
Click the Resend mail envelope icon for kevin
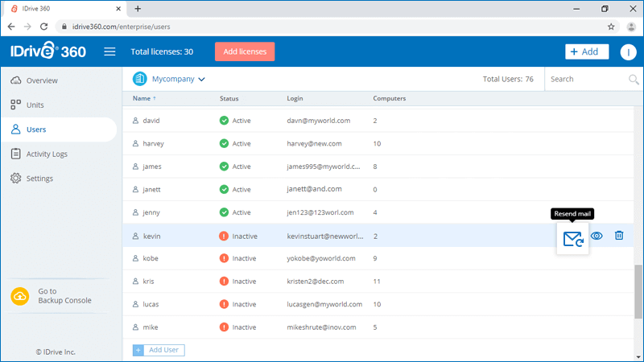point(573,239)
